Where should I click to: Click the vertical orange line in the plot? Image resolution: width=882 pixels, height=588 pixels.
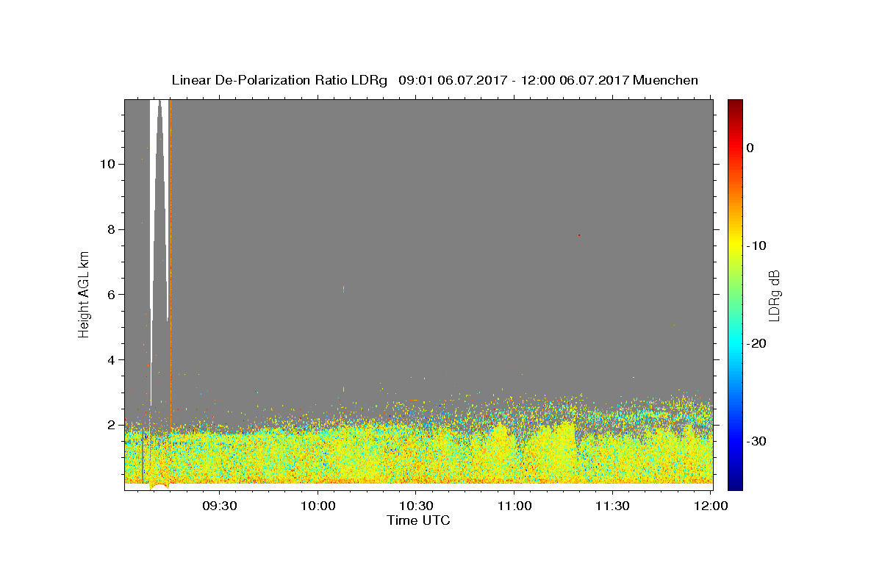pyautogui.click(x=171, y=265)
